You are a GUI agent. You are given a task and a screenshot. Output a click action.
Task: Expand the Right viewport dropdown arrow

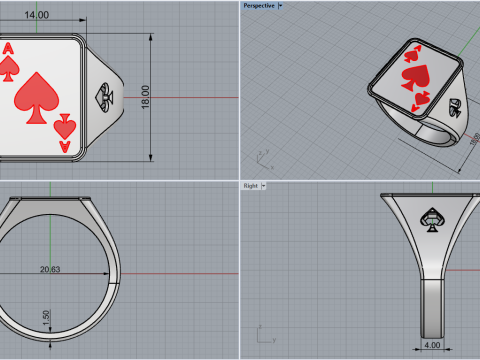point(263,186)
